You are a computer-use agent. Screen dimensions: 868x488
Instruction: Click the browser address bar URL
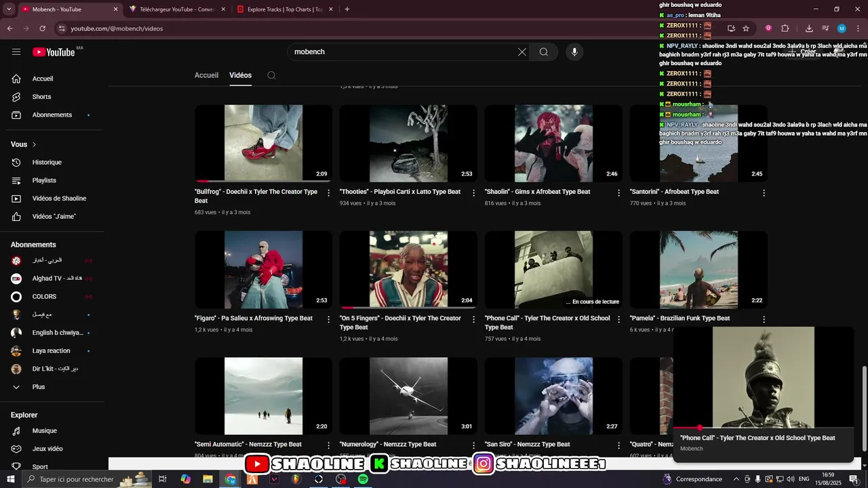(117, 28)
